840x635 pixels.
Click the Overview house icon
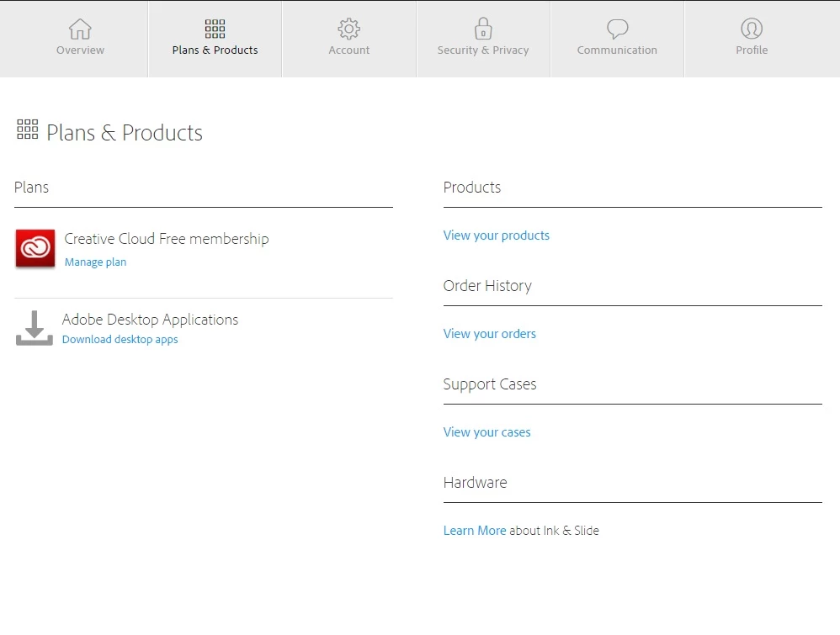[80, 29]
